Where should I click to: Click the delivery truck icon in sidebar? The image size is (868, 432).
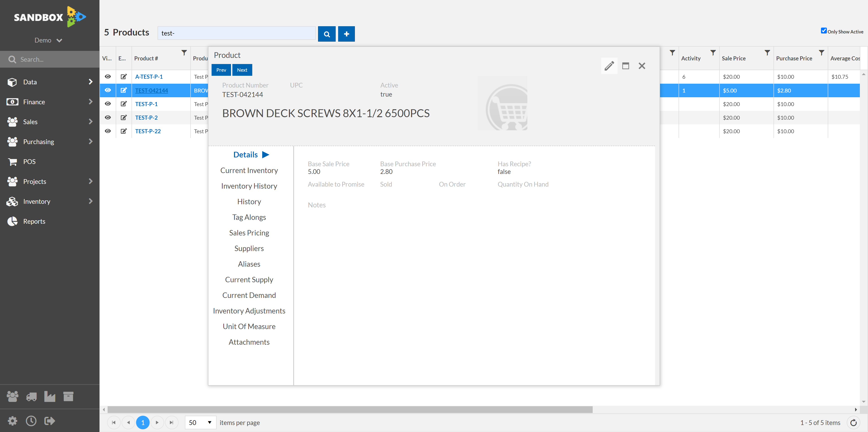point(31,396)
